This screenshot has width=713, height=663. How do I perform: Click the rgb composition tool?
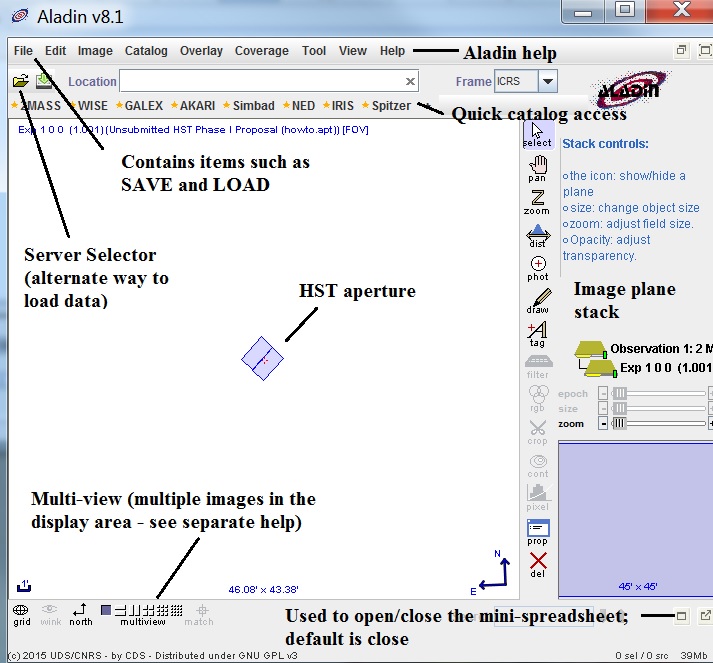(538, 399)
